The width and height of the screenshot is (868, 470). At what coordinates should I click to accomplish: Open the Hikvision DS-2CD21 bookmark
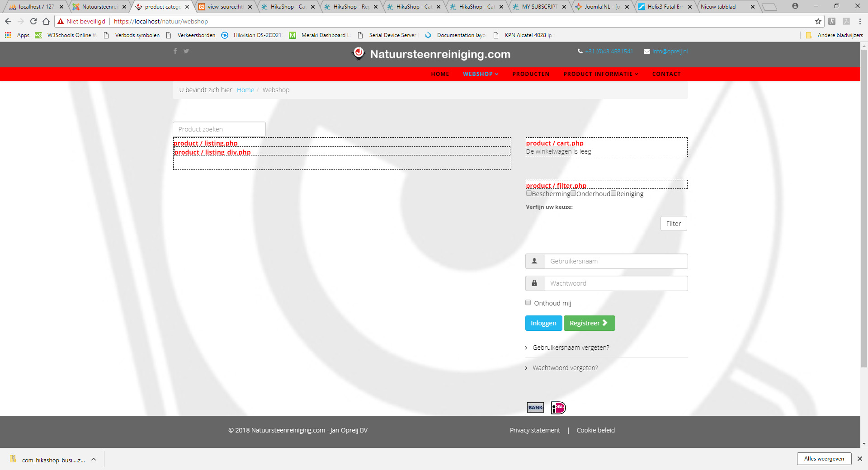tap(252, 35)
